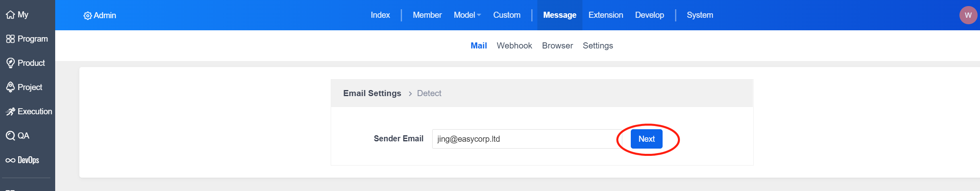Open the Browser notification tab
This screenshot has height=191, width=980.
[557, 46]
